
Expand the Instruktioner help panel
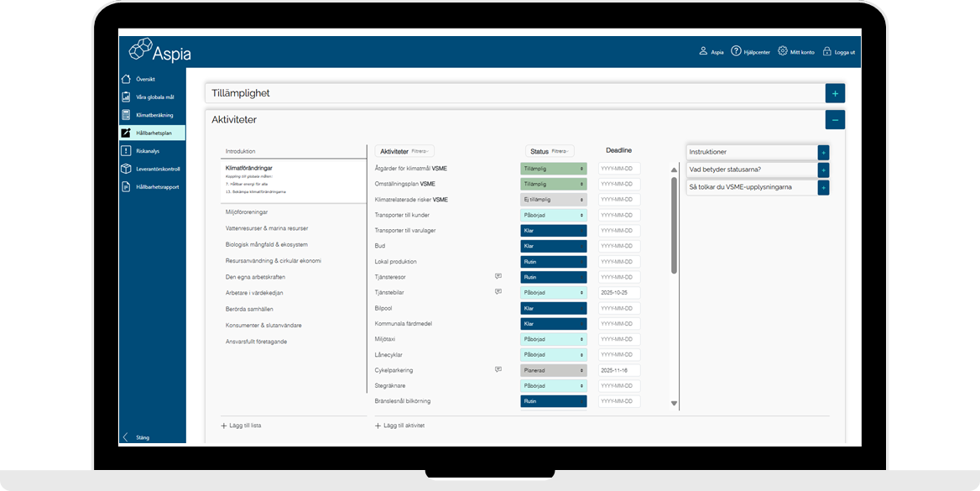pyautogui.click(x=823, y=152)
